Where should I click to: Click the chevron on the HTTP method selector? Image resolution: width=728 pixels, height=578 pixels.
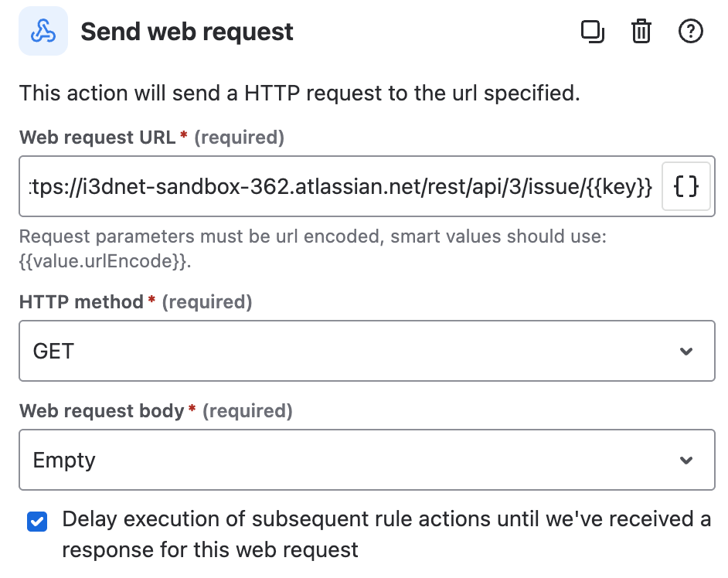click(685, 352)
